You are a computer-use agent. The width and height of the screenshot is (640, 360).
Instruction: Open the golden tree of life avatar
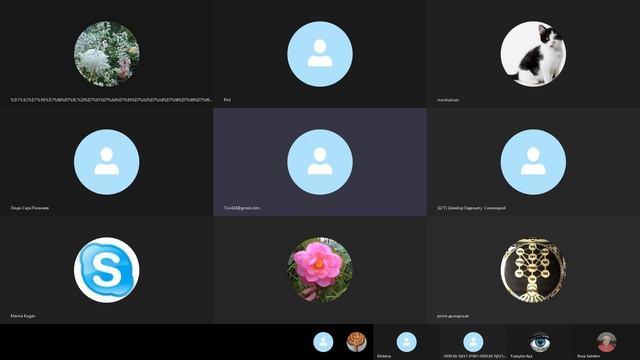click(x=533, y=270)
